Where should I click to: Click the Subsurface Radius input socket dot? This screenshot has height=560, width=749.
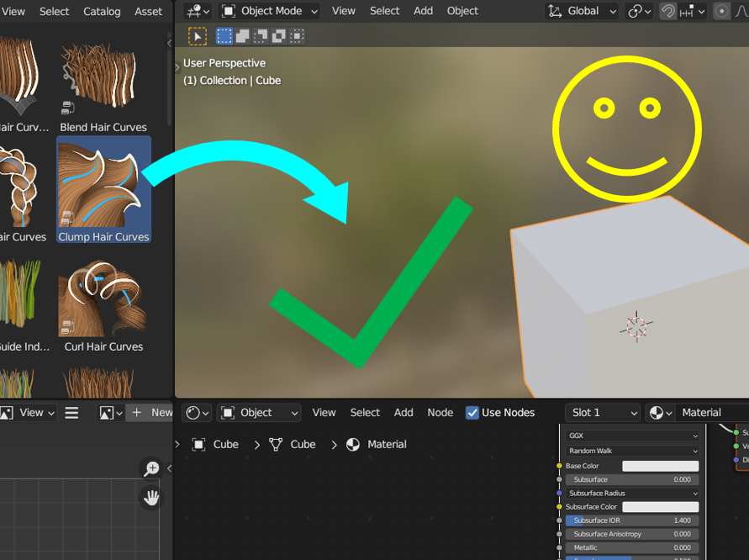pyautogui.click(x=559, y=493)
